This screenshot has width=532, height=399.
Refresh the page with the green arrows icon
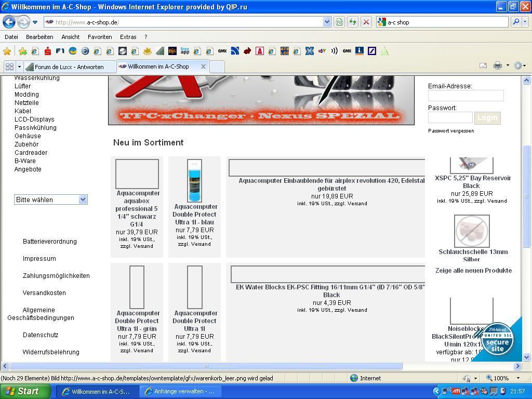[353, 22]
